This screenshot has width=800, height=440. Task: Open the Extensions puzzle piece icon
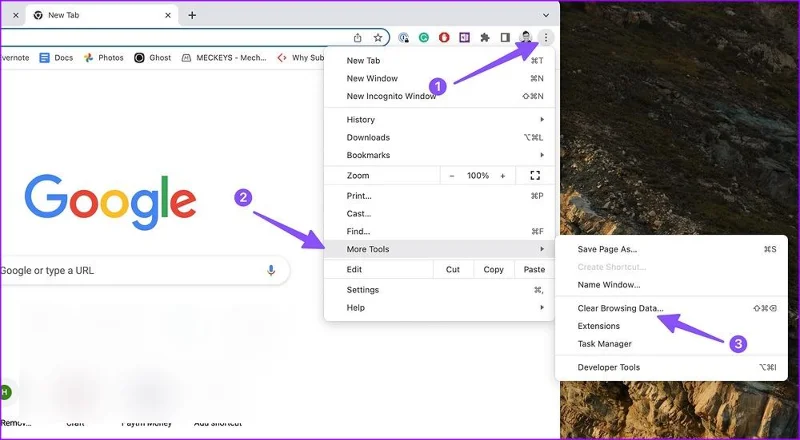click(x=485, y=37)
